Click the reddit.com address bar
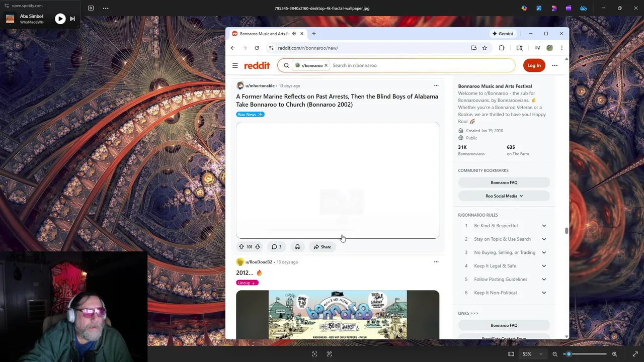 tap(372, 48)
